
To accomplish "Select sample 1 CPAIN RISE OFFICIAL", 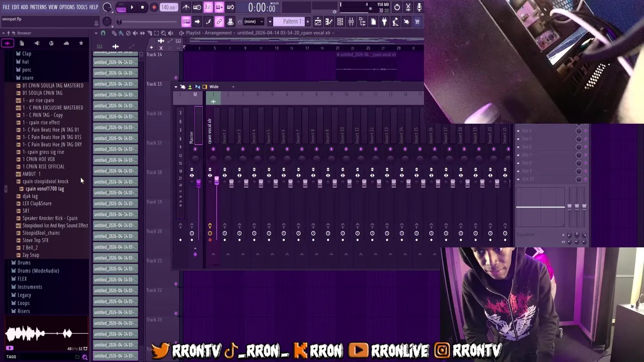I will click(x=43, y=166).
